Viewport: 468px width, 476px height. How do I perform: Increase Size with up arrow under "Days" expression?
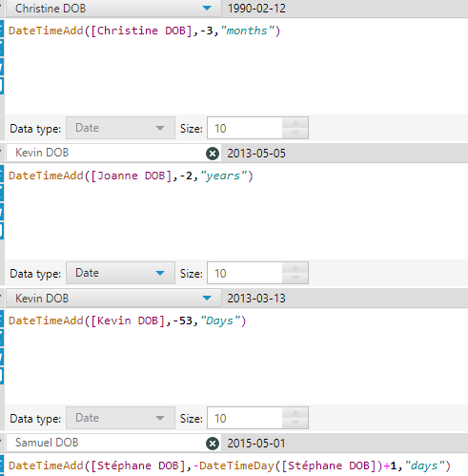295,413
